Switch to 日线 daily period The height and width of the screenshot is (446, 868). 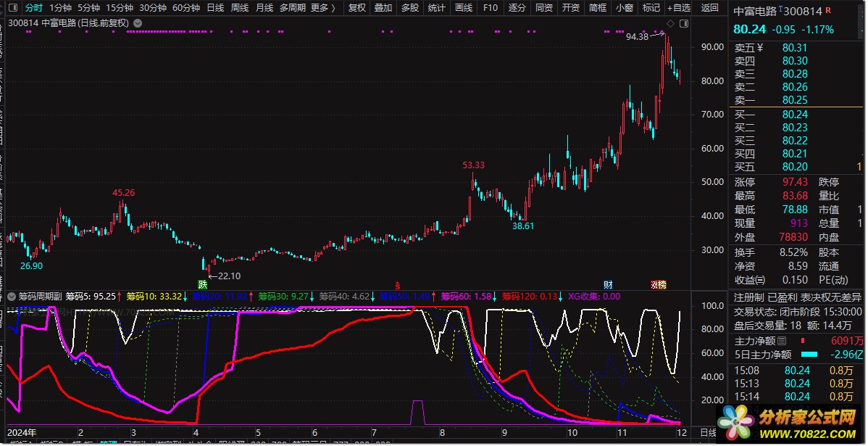click(215, 8)
